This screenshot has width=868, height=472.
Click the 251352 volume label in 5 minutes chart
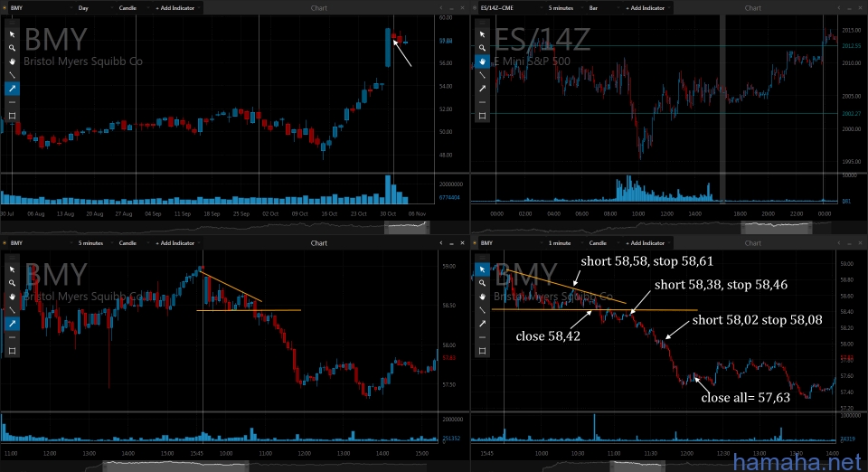451,439
